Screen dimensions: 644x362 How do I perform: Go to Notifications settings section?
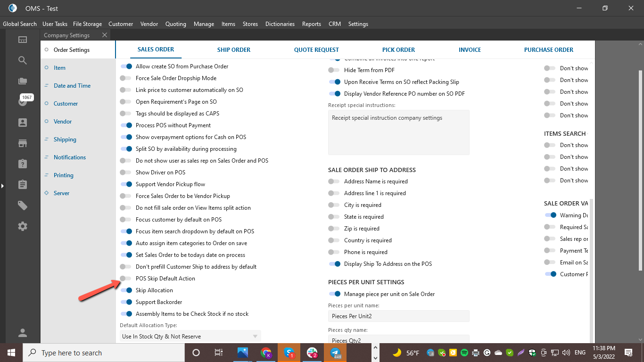[x=70, y=157]
